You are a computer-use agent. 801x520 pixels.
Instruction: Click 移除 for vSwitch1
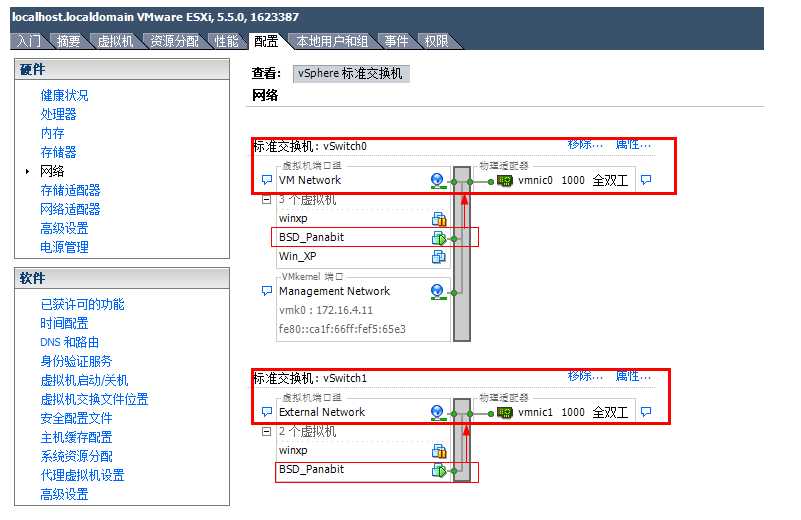click(585, 376)
